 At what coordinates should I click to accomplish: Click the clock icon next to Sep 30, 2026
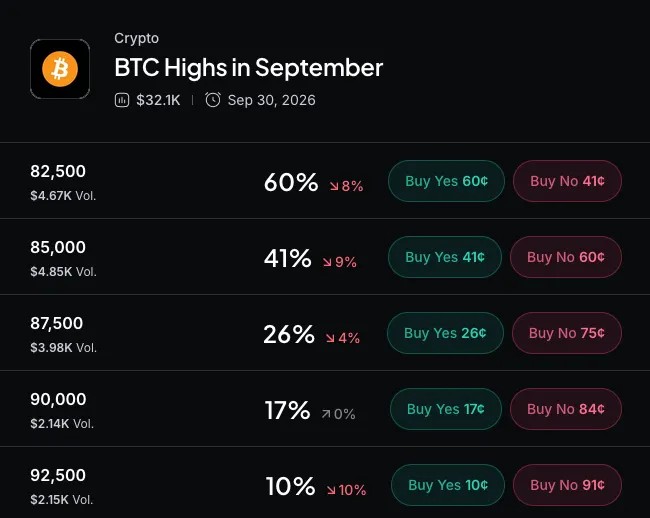213,100
